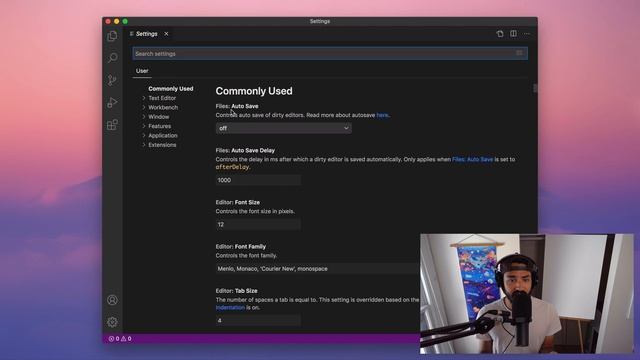The width and height of the screenshot is (640, 360).
Task: Click the filter icon in search settings
Action: tap(519, 53)
